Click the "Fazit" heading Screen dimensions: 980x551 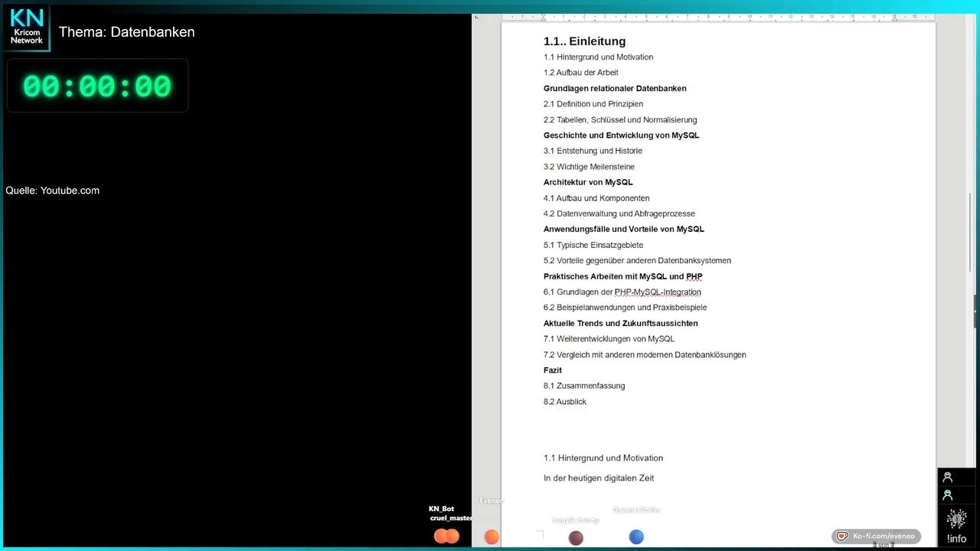pos(553,370)
